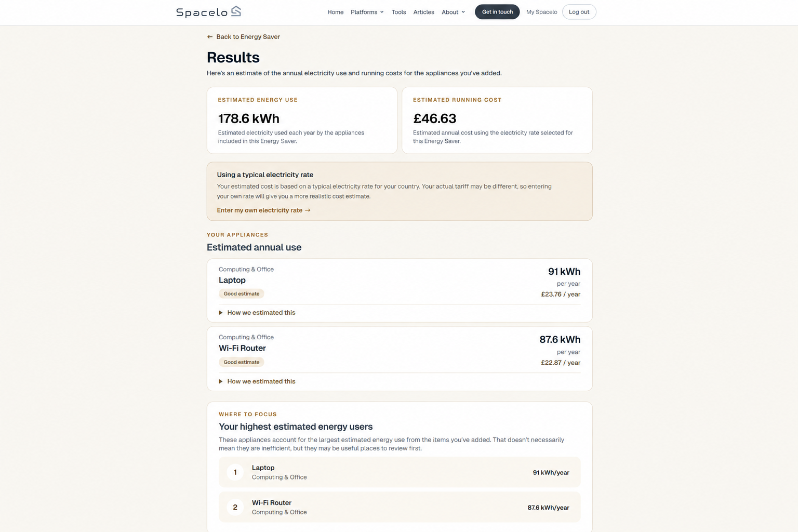Click the Log out button
798x532 pixels.
pos(579,12)
